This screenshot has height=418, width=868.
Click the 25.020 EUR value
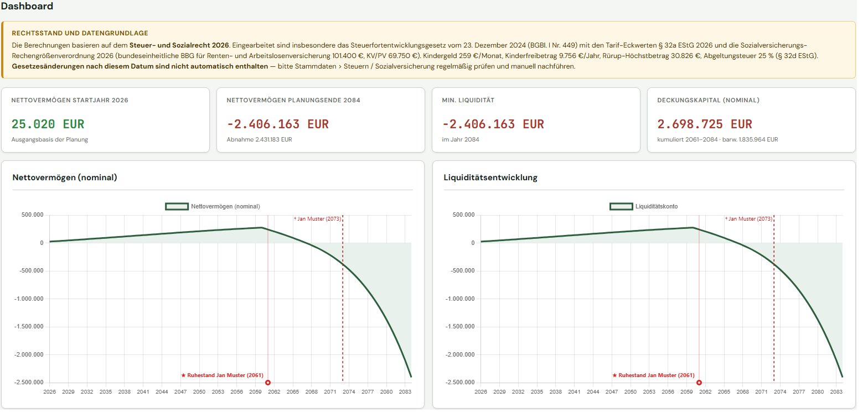click(x=48, y=126)
